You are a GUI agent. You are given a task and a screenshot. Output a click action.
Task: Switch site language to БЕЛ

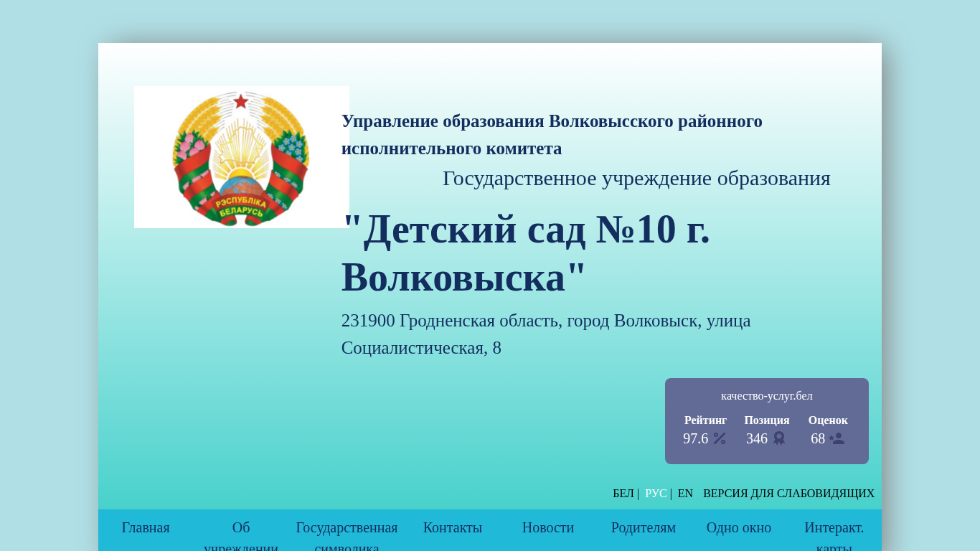pyautogui.click(x=623, y=494)
